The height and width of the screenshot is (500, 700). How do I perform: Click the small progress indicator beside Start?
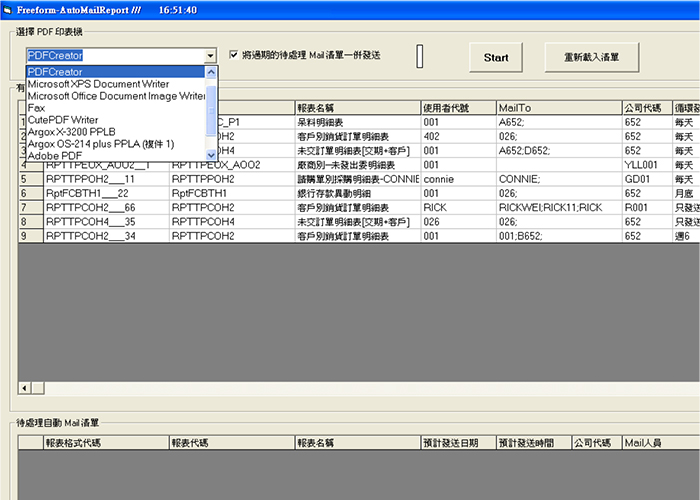[x=420, y=56]
